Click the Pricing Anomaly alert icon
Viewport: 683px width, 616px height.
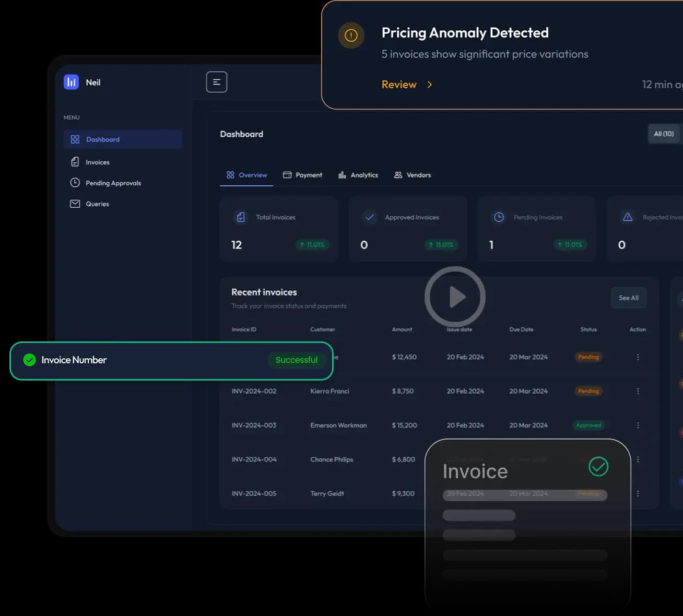pos(351,35)
